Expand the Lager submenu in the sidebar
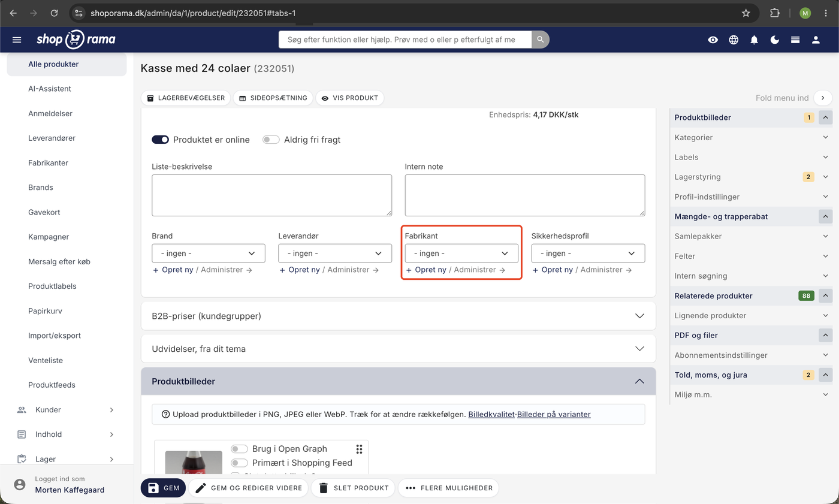Viewport: 839px width, 504px height. (111, 459)
